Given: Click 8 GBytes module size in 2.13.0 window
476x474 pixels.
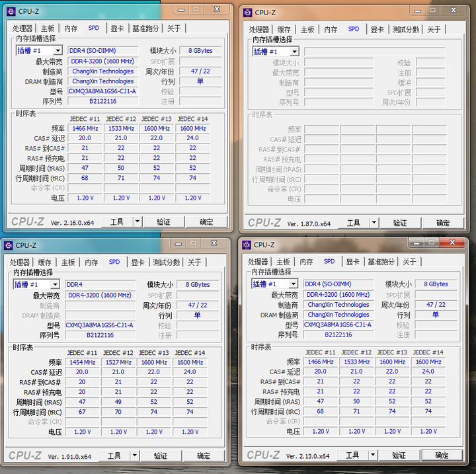Looking at the screenshot, I should 436,284.
